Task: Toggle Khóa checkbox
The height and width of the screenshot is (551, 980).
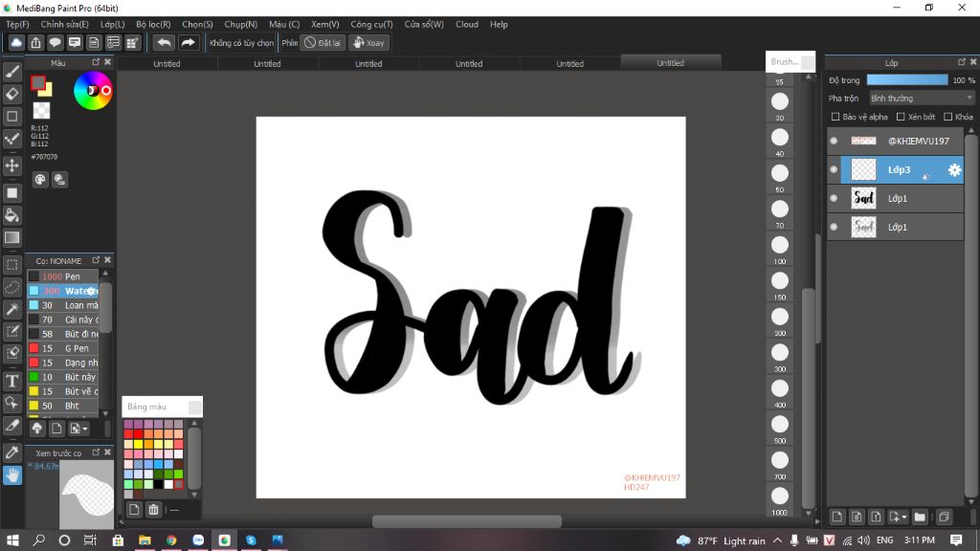Action: click(x=948, y=117)
